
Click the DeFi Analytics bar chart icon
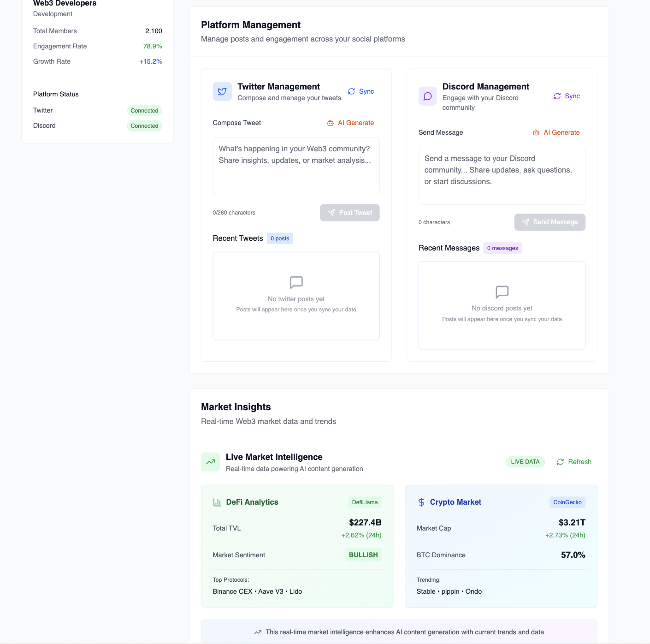coord(217,502)
